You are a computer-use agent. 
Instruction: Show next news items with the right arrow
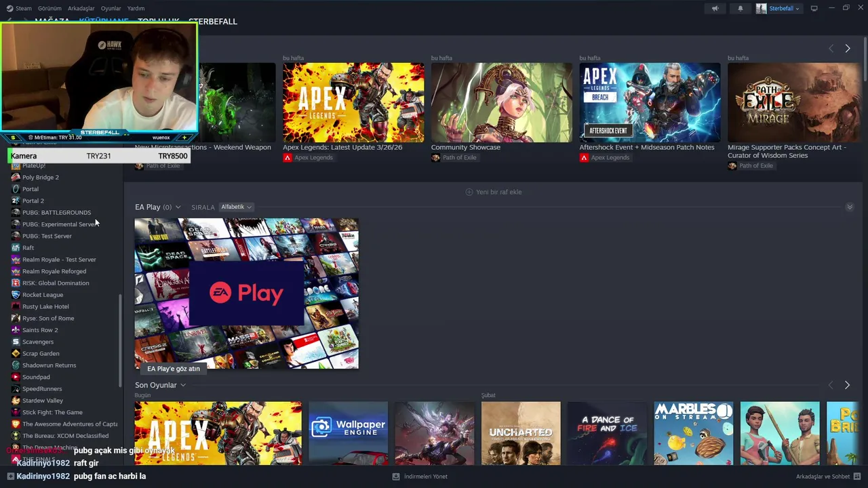click(x=847, y=48)
